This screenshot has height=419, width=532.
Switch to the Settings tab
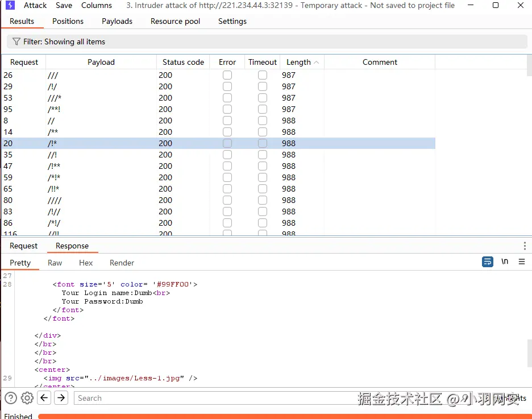(232, 21)
